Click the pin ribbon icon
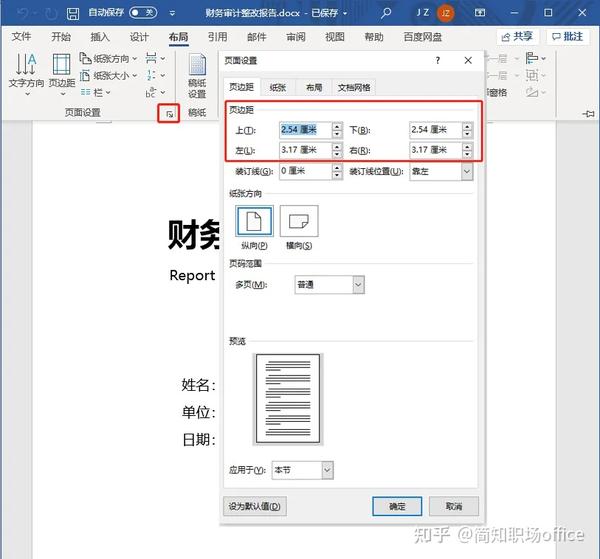 click(x=588, y=114)
